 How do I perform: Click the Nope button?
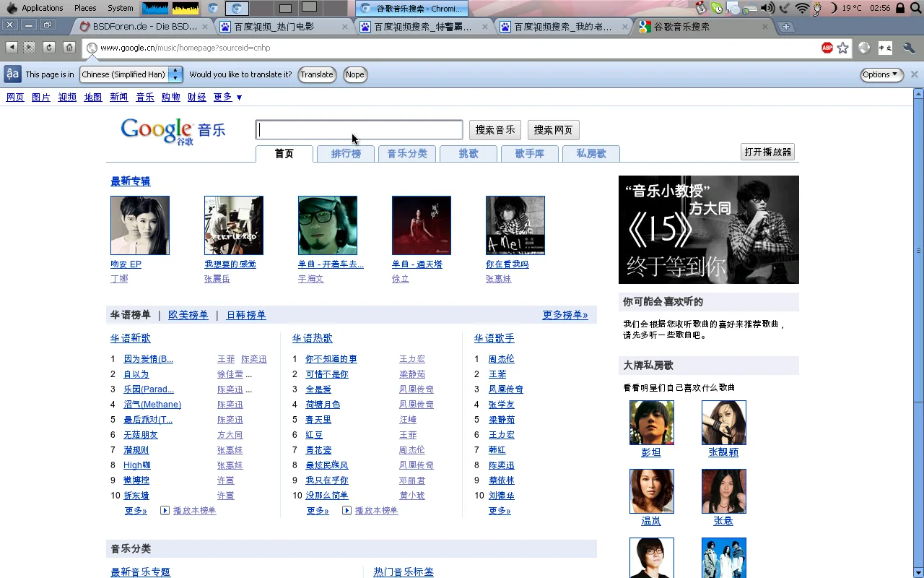point(354,74)
